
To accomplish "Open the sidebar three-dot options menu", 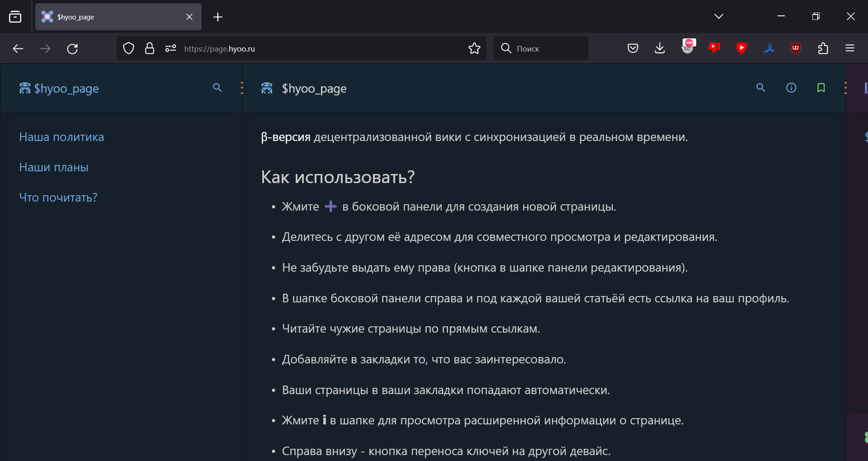I will tap(242, 88).
